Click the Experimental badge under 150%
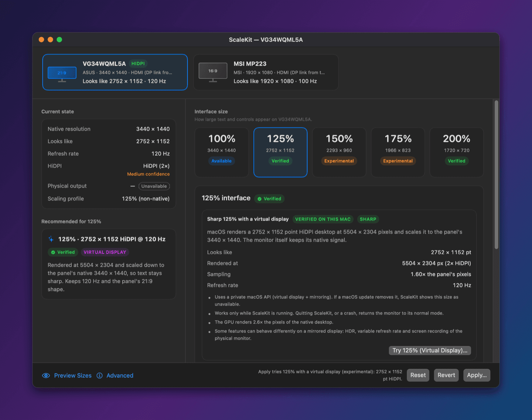The width and height of the screenshot is (532, 420). tap(339, 161)
